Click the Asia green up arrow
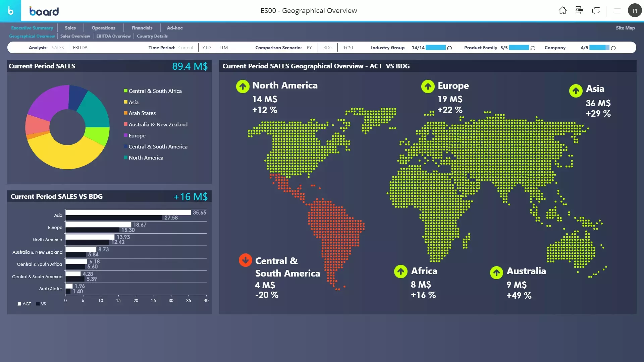This screenshot has height=362, width=644. click(576, 90)
